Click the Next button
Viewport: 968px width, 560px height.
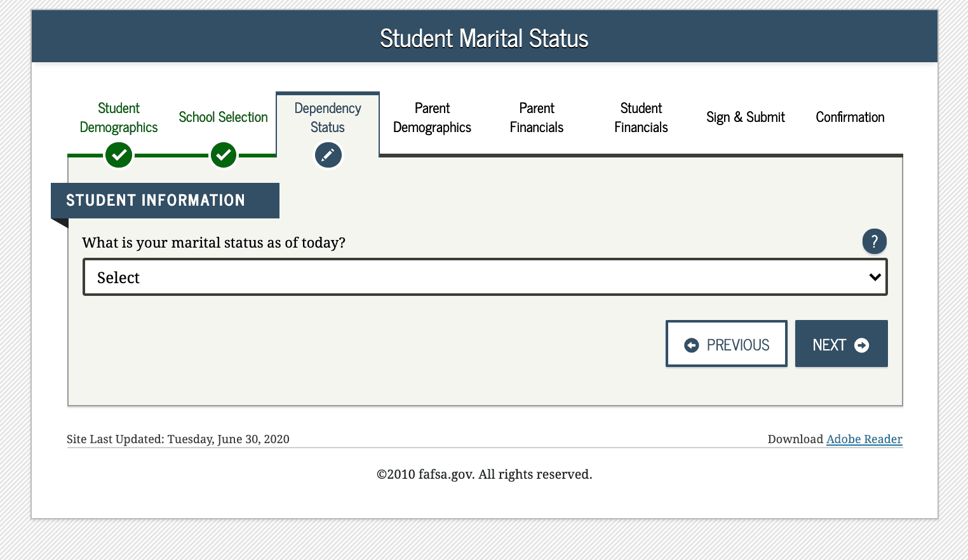tap(841, 343)
